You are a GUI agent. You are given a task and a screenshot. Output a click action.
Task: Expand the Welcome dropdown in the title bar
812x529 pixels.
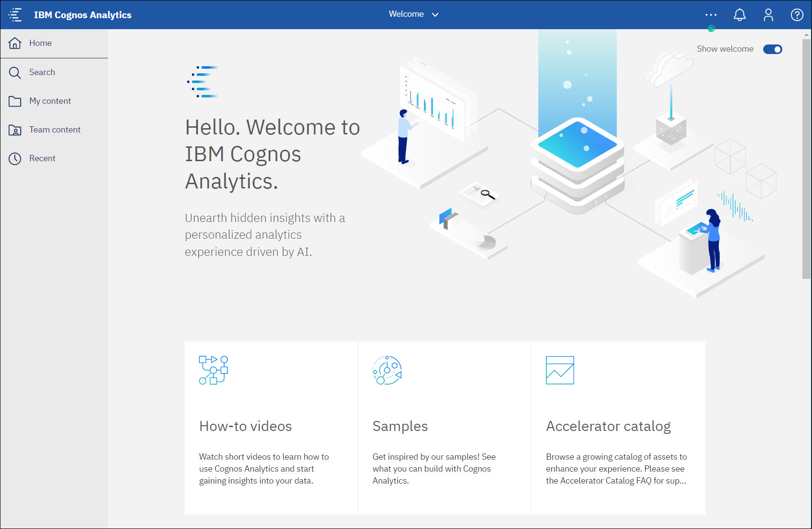point(435,14)
